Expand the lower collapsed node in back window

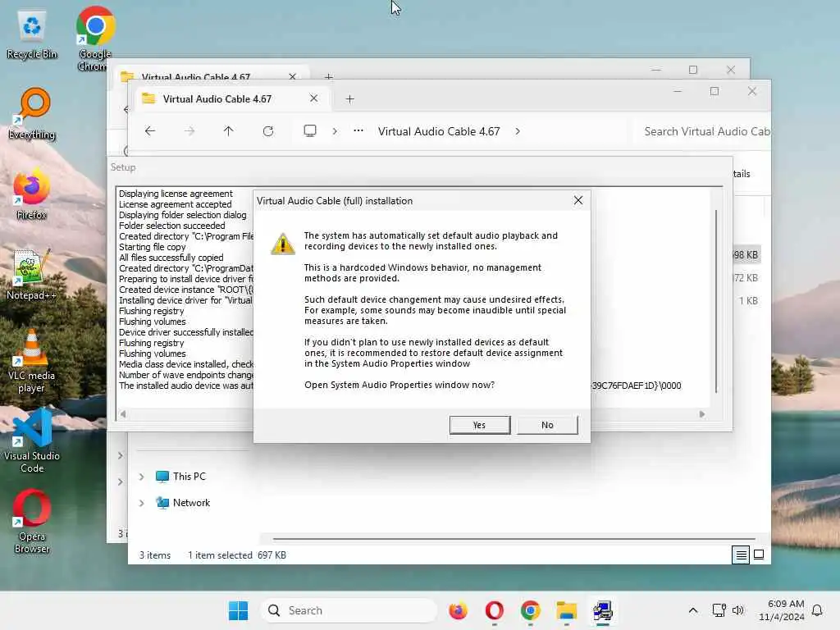point(121,482)
